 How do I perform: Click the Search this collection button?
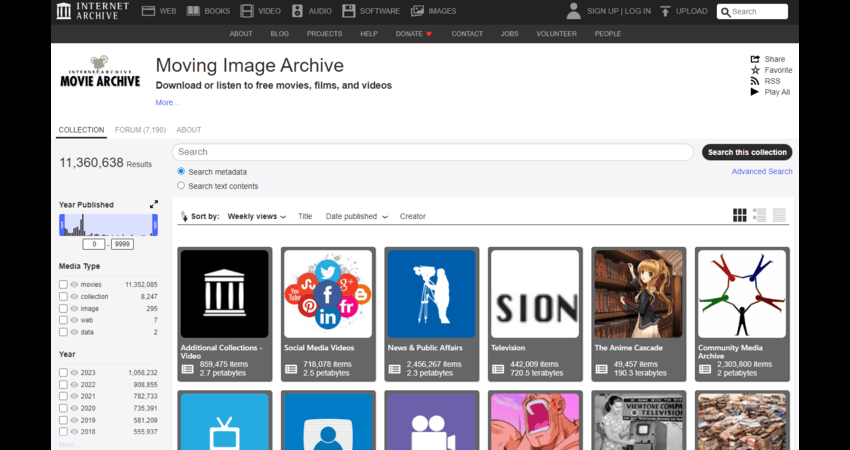click(747, 152)
